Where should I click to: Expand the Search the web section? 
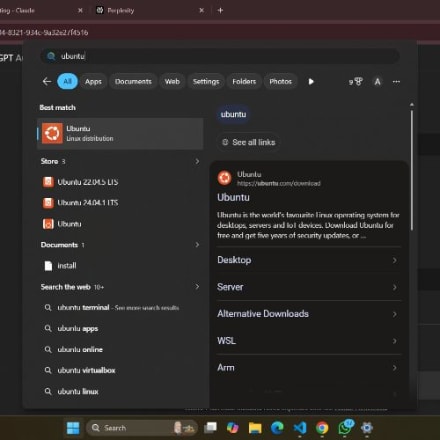197,287
